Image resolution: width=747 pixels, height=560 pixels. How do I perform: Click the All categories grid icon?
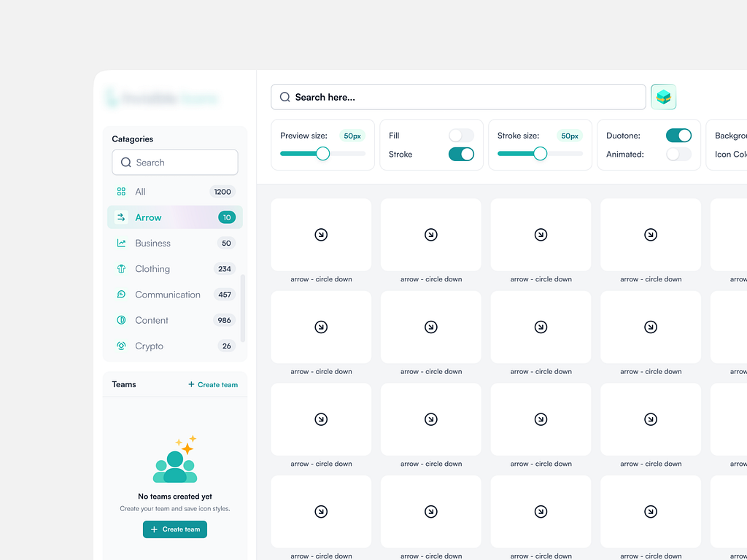(x=120, y=191)
